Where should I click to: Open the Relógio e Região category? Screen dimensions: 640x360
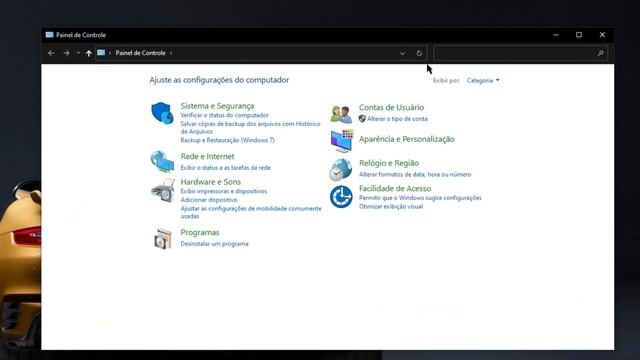(389, 163)
